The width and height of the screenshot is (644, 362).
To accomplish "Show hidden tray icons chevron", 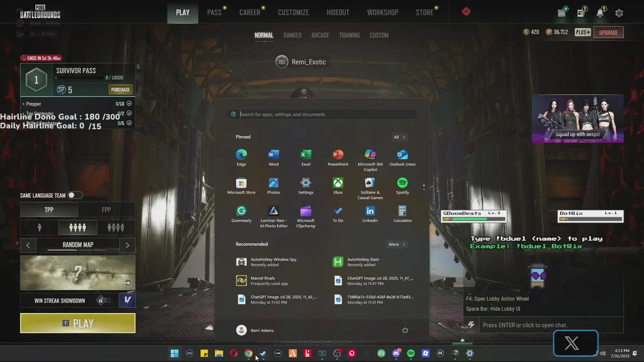I will coord(462,340).
